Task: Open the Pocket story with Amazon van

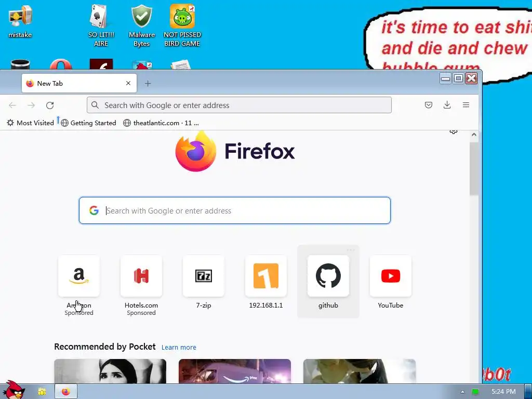Action: pos(235,371)
